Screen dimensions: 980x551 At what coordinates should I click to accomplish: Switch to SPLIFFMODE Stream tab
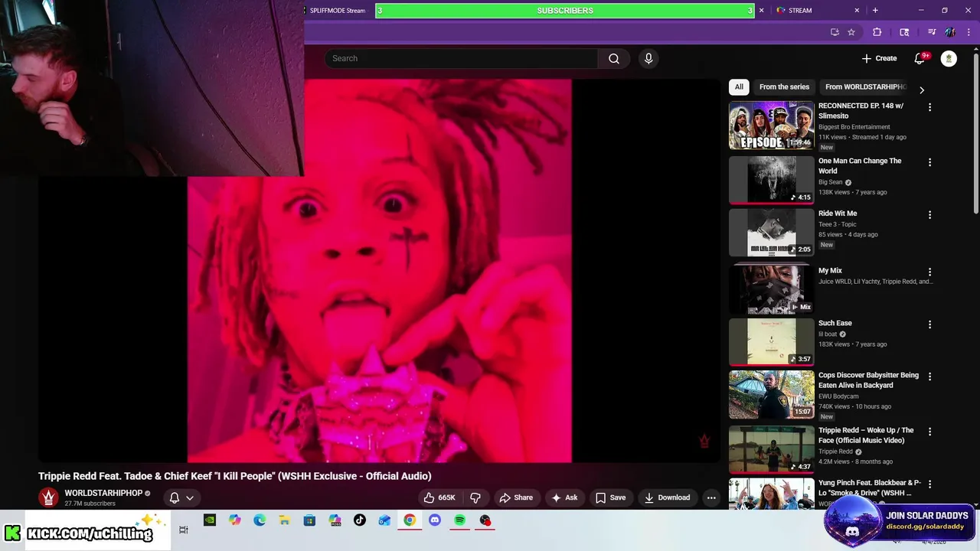pos(338,10)
